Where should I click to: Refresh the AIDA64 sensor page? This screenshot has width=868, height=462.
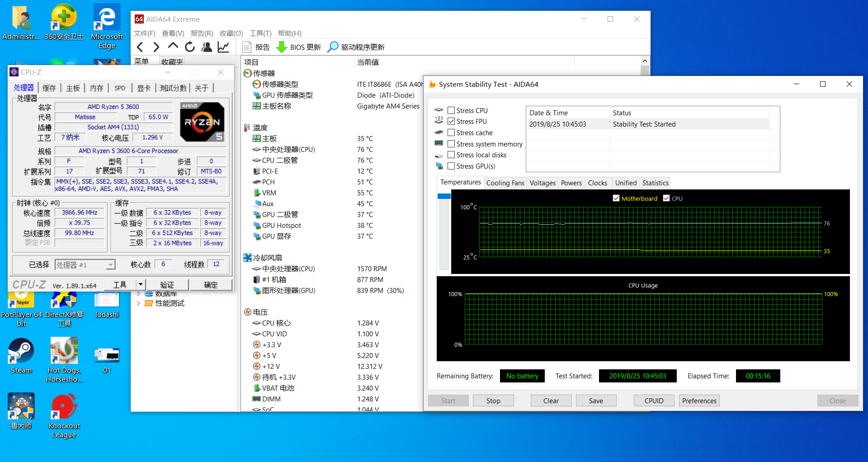coord(190,47)
